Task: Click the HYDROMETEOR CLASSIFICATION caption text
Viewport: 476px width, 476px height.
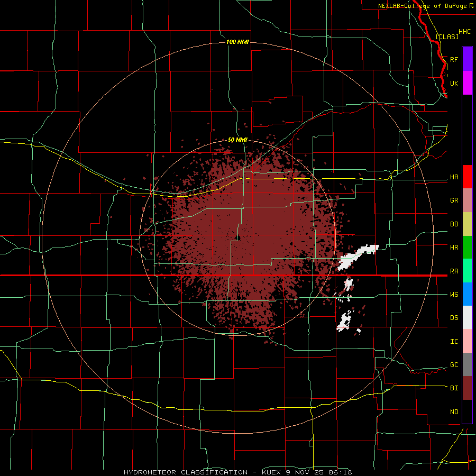Action: [x=186, y=472]
